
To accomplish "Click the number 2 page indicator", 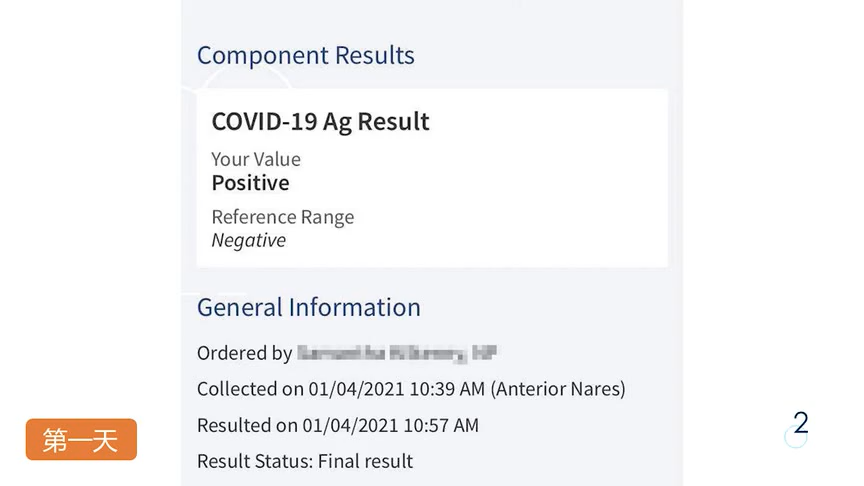I will click(x=800, y=423).
